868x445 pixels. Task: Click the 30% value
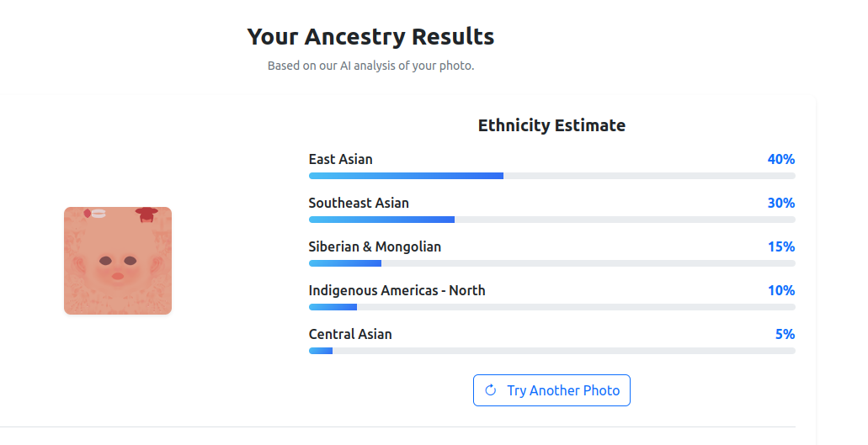[780, 203]
